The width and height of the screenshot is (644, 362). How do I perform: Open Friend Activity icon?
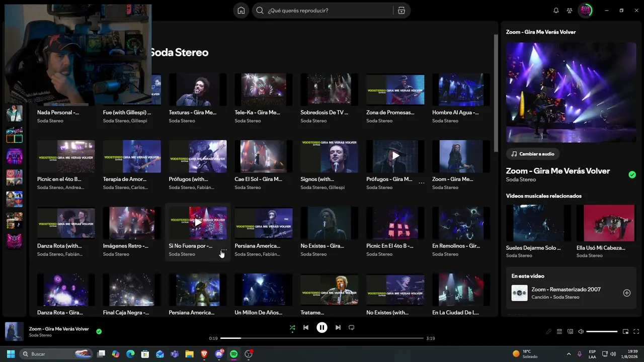point(570,11)
